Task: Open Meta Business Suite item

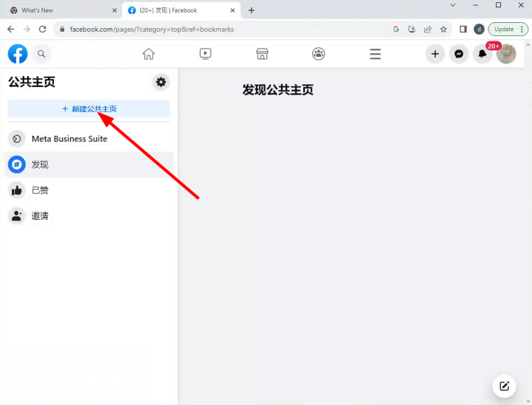Action: click(89, 139)
